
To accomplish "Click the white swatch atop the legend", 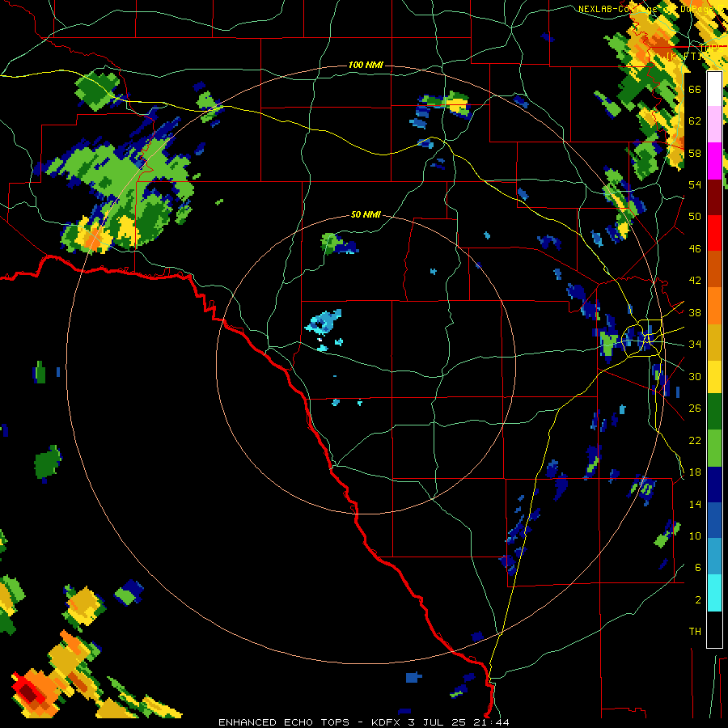I will pos(714,89).
